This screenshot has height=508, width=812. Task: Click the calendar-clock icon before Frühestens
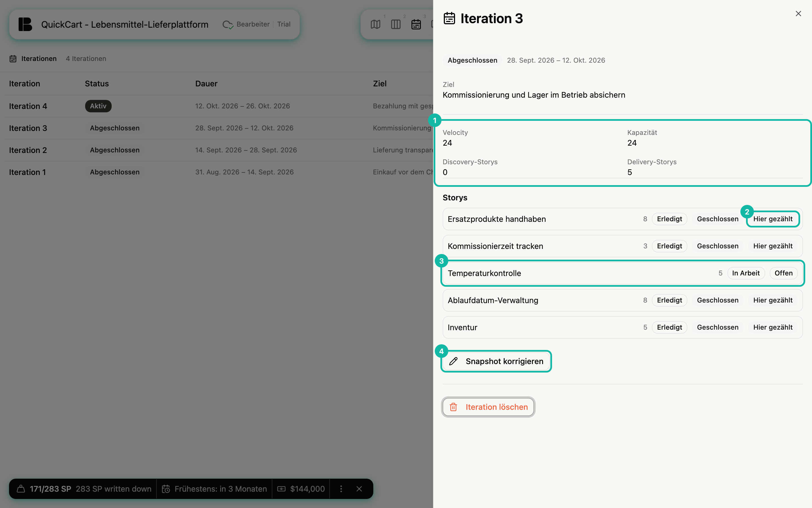pyautogui.click(x=166, y=489)
